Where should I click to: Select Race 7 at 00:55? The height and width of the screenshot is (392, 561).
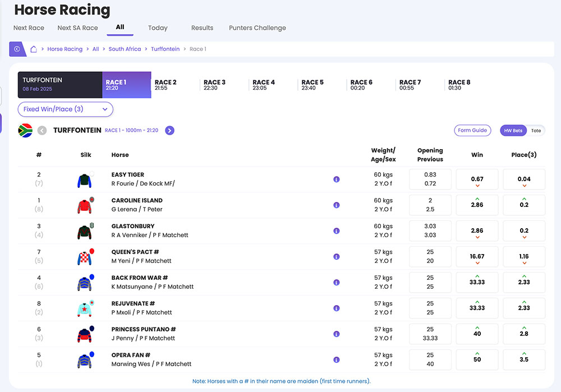pyautogui.click(x=411, y=85)
